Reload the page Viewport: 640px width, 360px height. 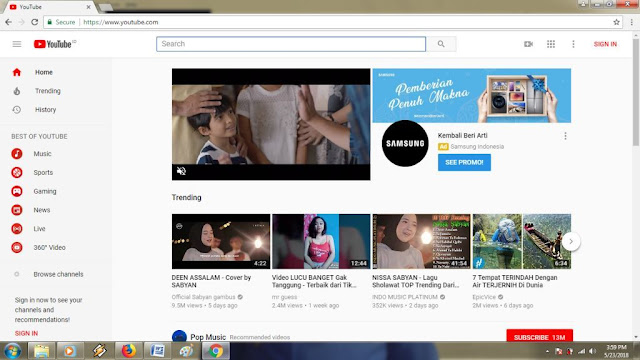35,22
